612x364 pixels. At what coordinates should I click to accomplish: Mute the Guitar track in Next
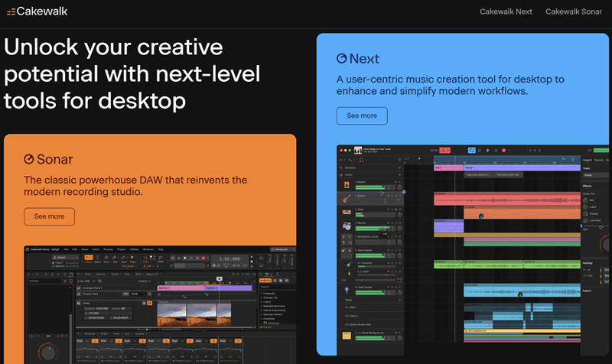pyautogui.click(x=389, y=196)
